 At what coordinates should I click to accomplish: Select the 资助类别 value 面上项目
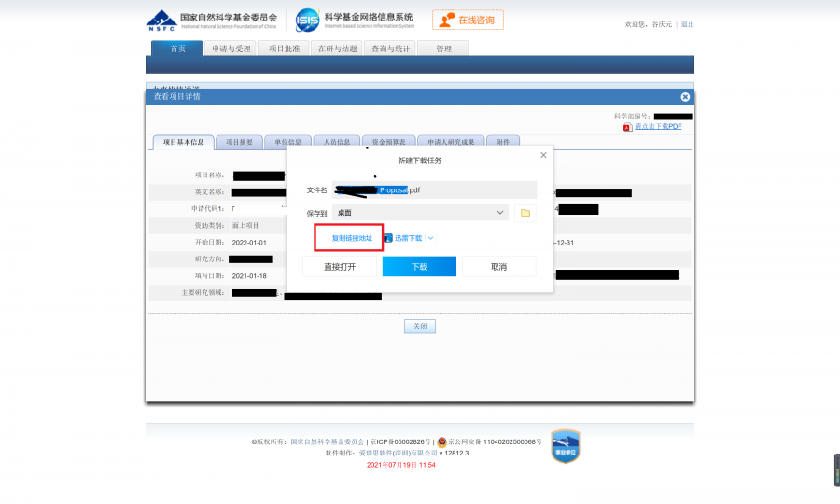pos(245,226)
